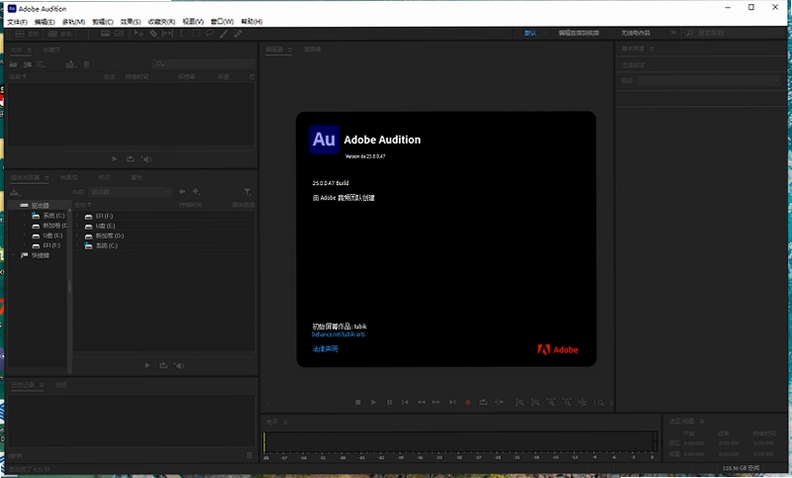Click the transport Fast Forward button
The height and width of the screenshot is (478, 792).
click(436, 402)
